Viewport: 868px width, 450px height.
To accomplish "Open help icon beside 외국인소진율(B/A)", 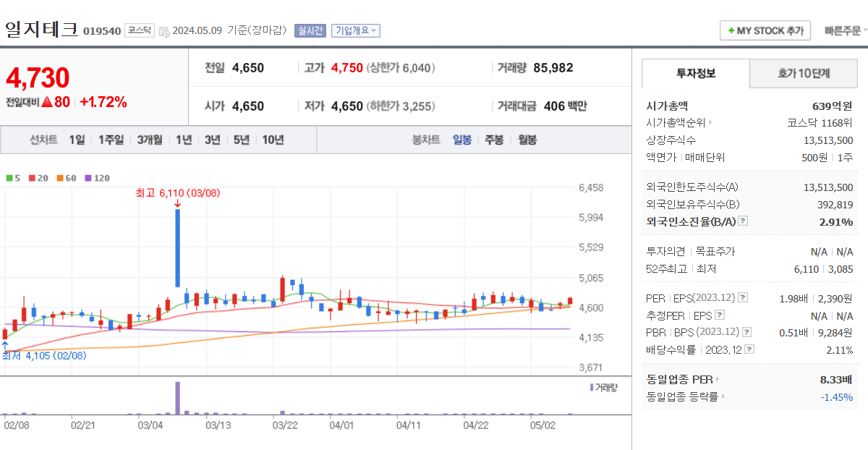I will pos(743,221).
